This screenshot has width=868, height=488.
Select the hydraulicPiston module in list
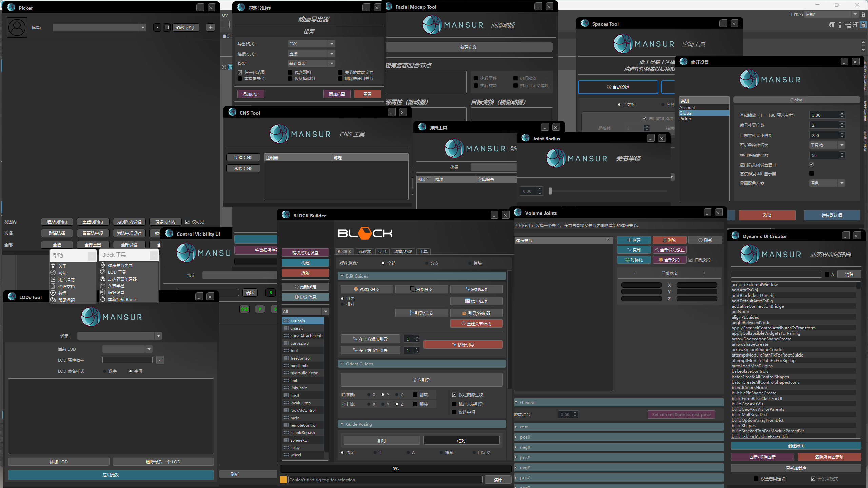(x=303, y=373)
